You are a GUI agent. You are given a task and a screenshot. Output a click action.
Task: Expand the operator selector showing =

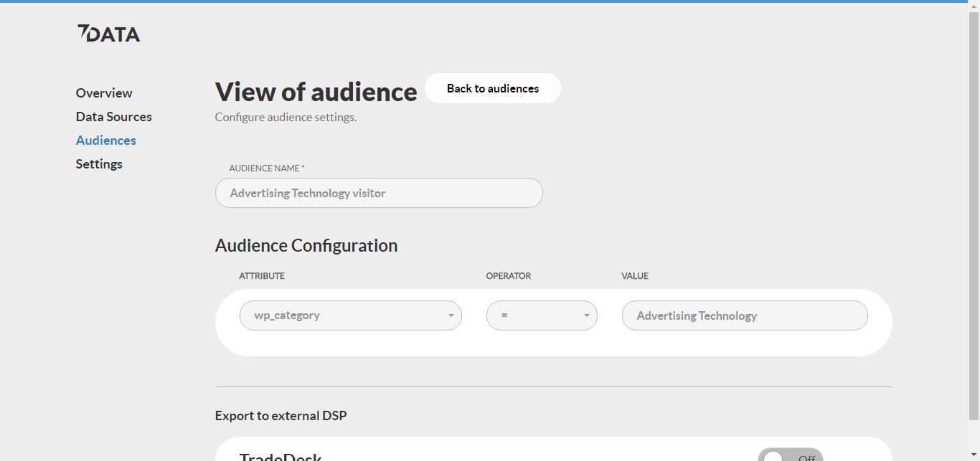point(542,315)
